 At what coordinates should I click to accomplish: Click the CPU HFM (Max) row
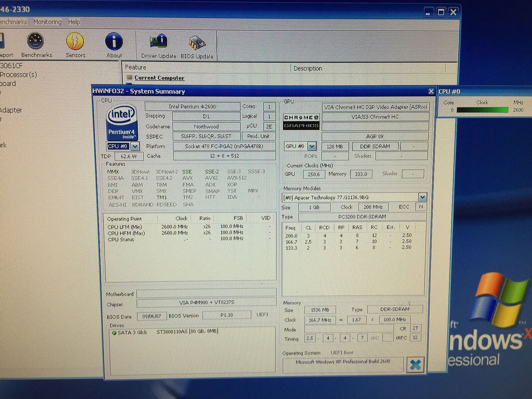190,233
